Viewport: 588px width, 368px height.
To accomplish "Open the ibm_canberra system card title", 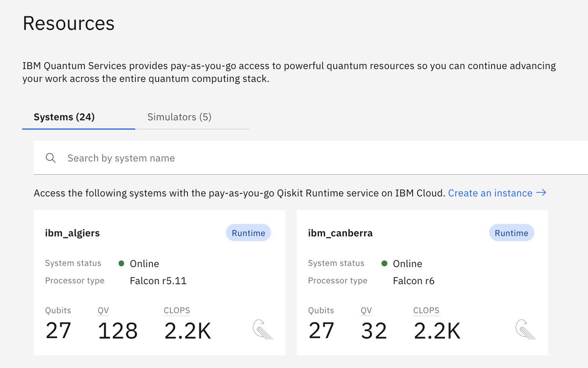I will click(340, 233).
